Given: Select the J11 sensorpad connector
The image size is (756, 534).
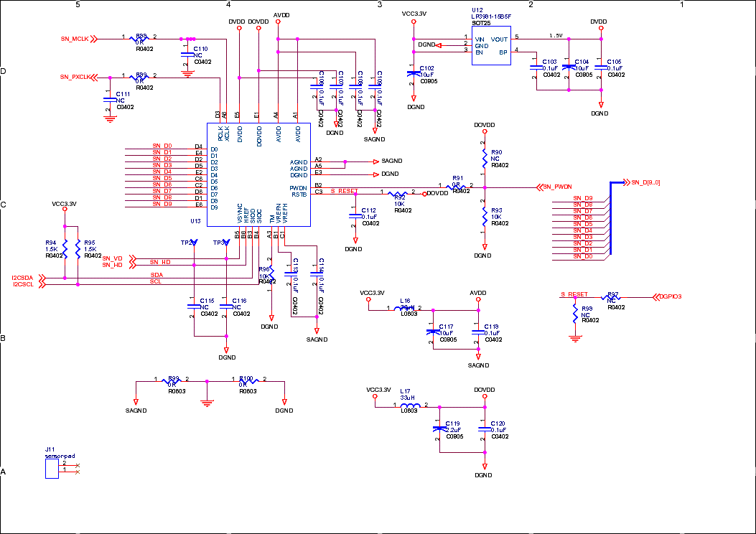Looking at the screenshot, I should point(52,468).
